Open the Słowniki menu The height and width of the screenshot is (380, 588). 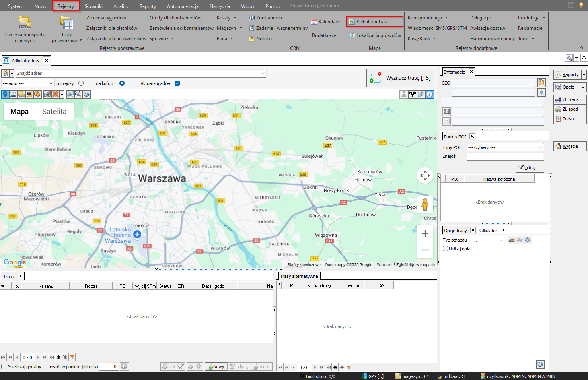[x=93, y=6]
